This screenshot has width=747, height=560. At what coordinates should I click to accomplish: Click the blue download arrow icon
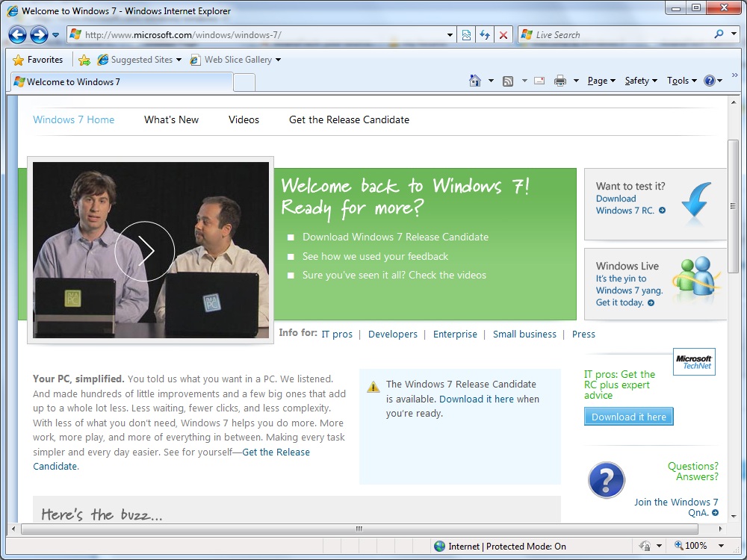696,202
